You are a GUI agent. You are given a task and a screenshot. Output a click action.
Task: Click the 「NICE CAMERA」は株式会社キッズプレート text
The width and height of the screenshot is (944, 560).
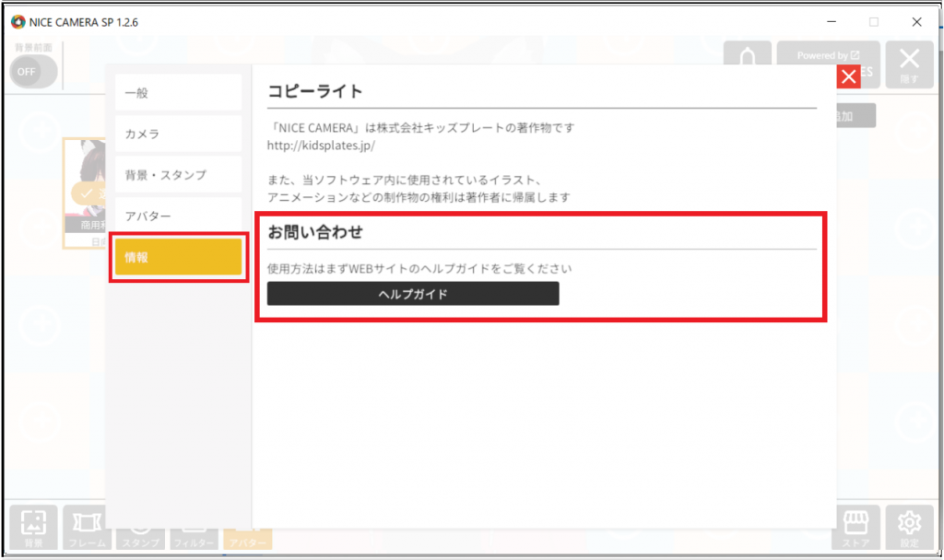[x=420, y=127]
